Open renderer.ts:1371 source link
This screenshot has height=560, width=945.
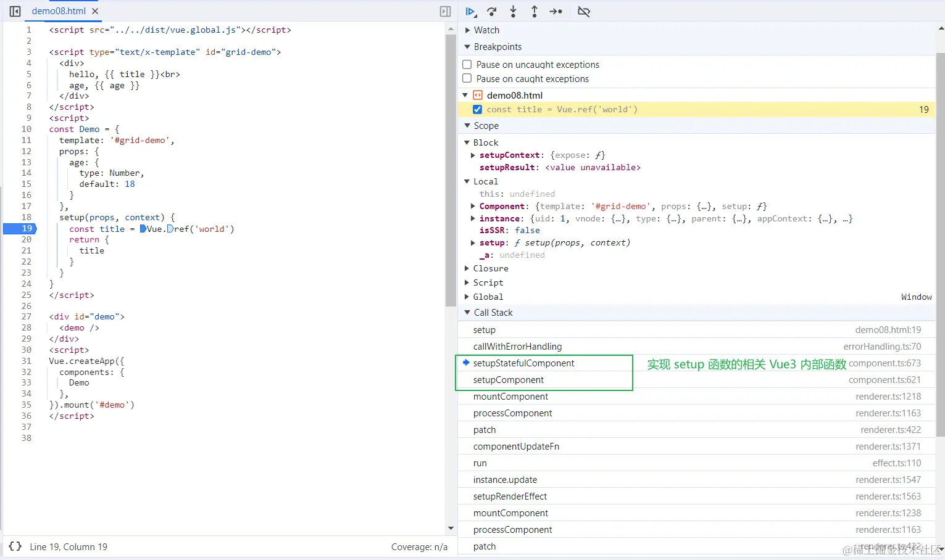(888, 447)
